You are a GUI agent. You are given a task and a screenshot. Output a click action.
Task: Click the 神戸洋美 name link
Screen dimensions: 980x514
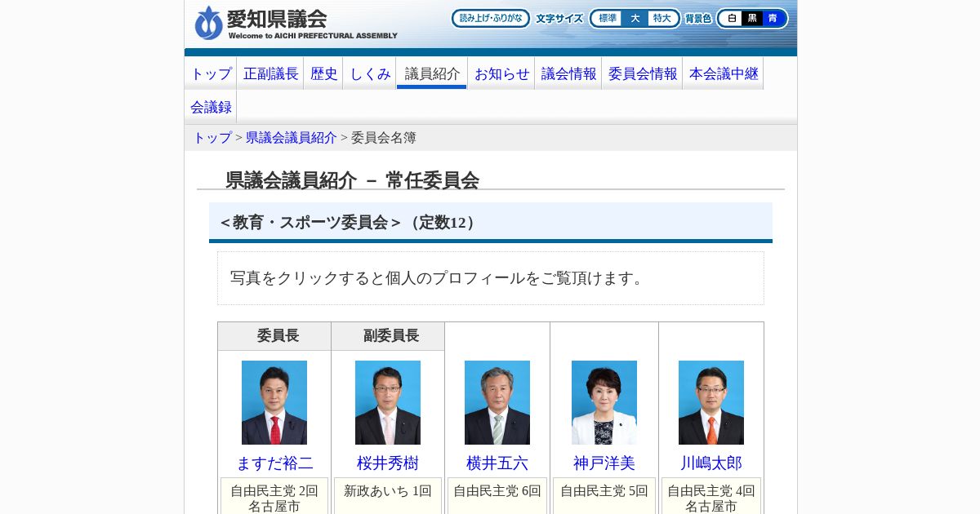(x=604, y=463)
